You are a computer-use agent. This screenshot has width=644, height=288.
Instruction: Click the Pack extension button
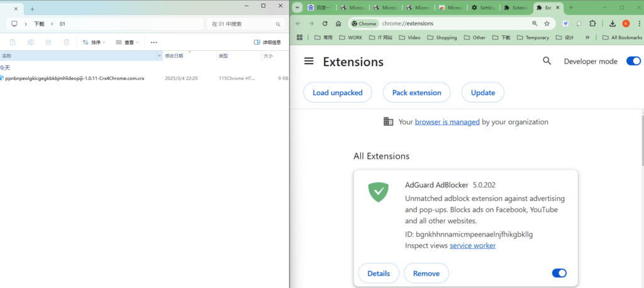point(416,92)
